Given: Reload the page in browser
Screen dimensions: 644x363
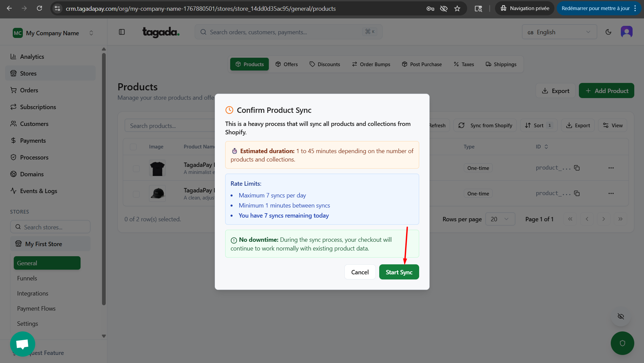Looking at the screenshot, I should click(39, 8).
